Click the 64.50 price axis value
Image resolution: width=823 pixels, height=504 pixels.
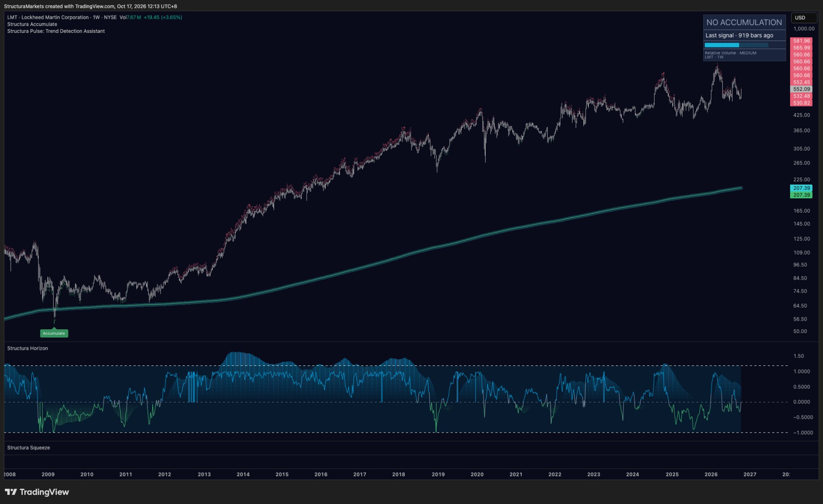tap(800, 306)
